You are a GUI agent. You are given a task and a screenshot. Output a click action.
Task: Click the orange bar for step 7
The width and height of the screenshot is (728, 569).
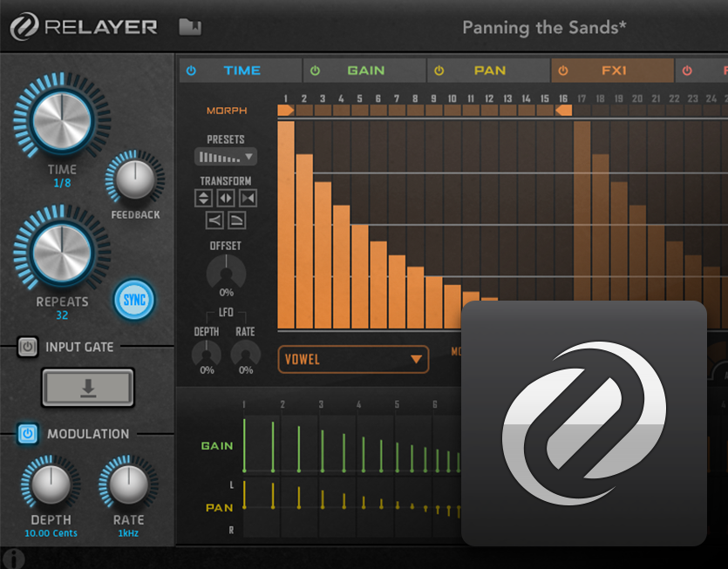pos(397,292)
